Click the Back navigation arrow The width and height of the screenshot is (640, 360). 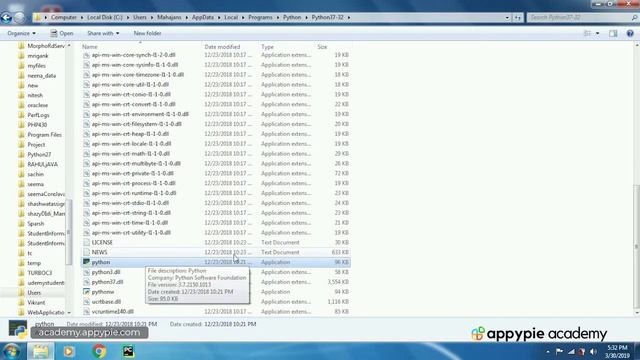tap(6, 18)
